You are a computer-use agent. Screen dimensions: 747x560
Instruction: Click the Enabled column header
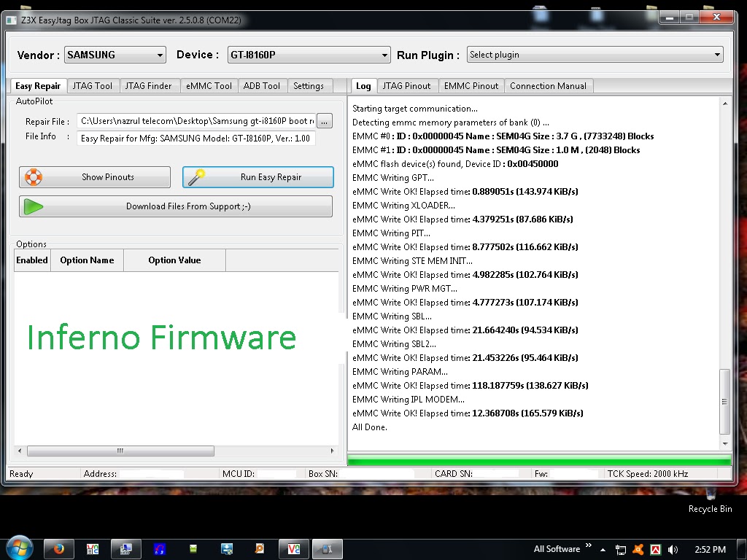click(32, 260)
